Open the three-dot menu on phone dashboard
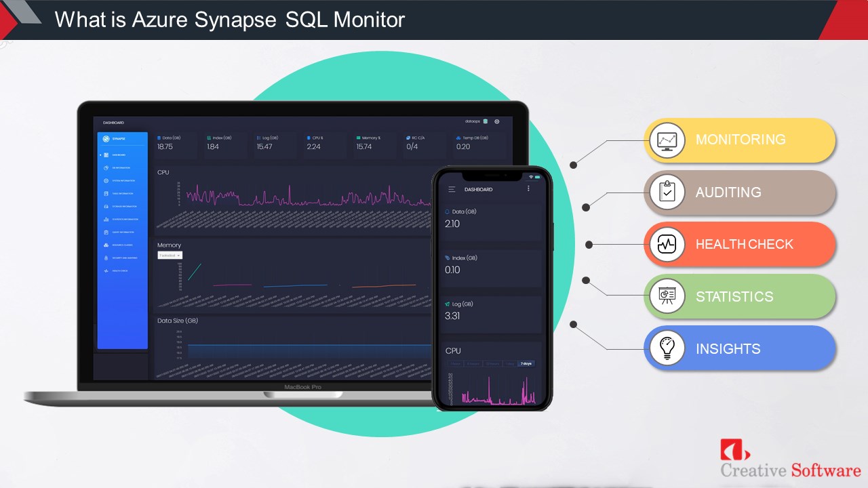This screenshot has width=868, height=488. (528, 188)
